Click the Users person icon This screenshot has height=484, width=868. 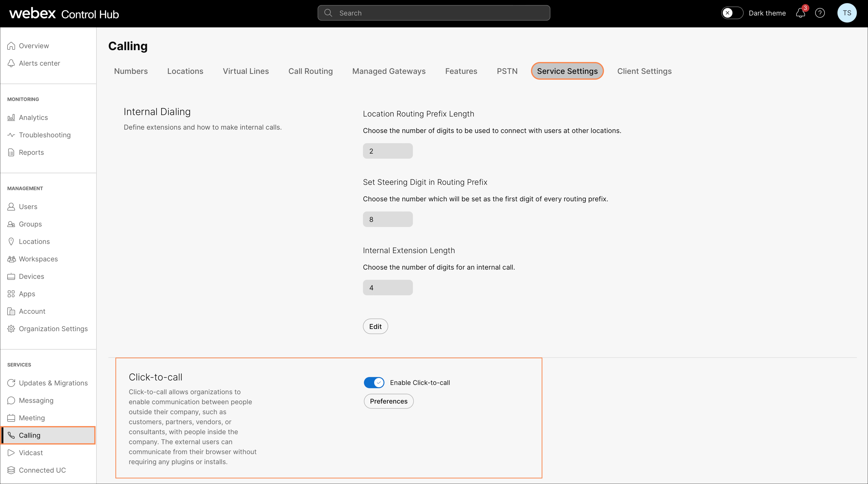coord(11,207)
